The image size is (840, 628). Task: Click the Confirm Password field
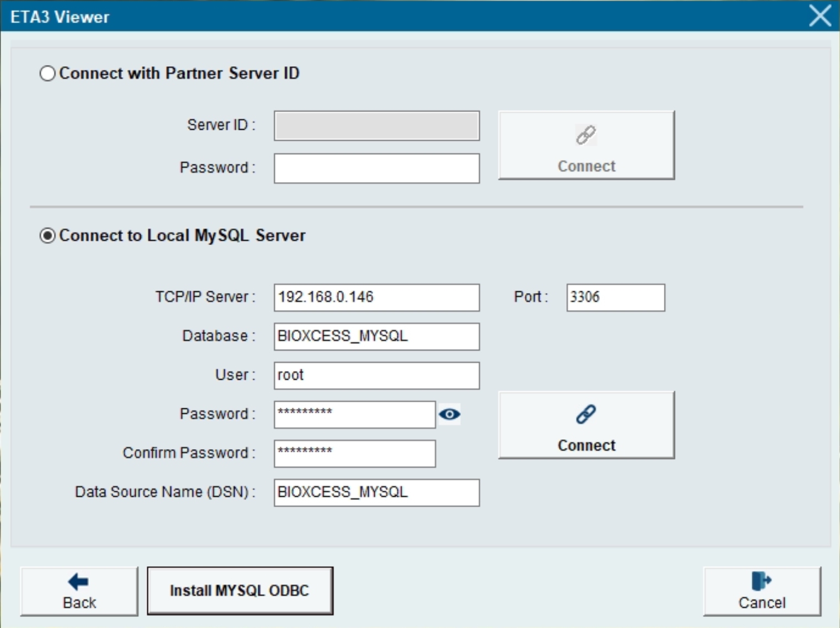(x=354, y=453)
